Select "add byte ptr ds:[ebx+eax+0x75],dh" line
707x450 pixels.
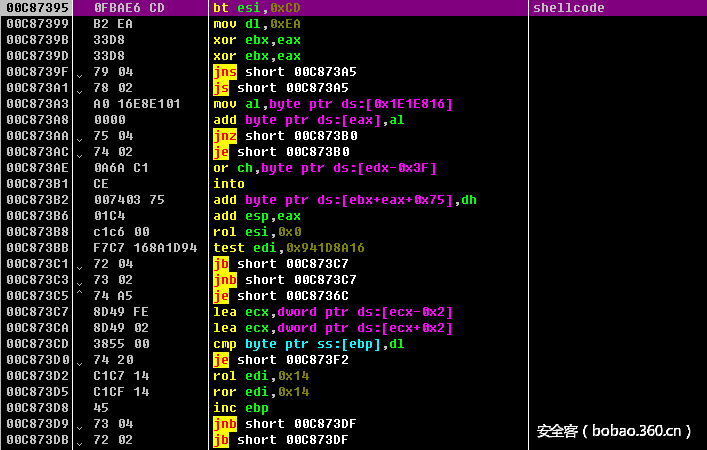pyautogui.click(x=344, y=200)
